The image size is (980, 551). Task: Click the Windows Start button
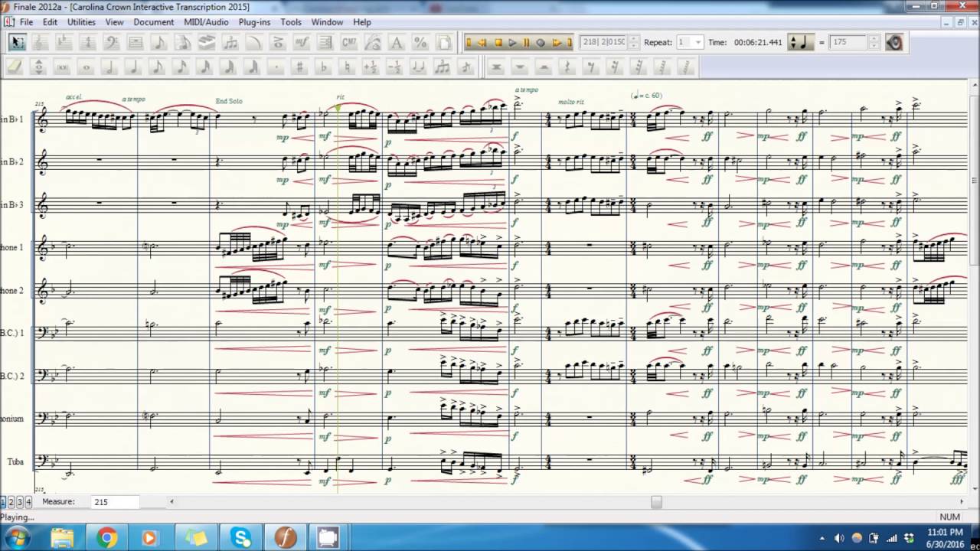pyautogui.click(x=17, y=538)
